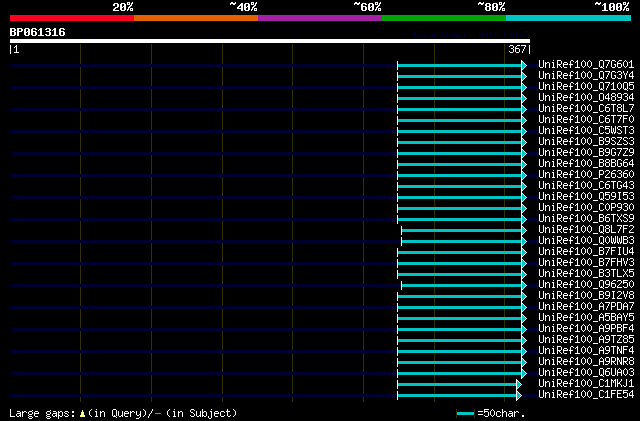640x421 pixels.
Task: Click the arrowhead at end of Q0WWB3 alignment
Action: (524, 242)
